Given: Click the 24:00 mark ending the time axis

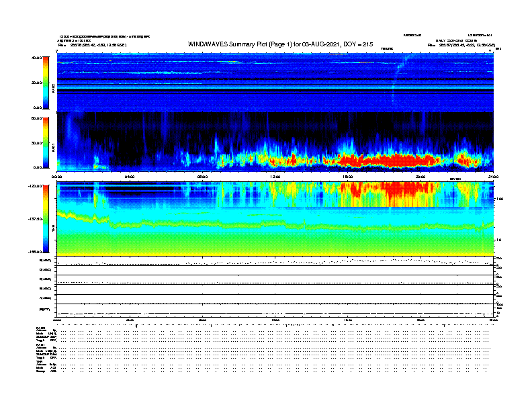Looking at the screenshot, I should coord(493,177).
